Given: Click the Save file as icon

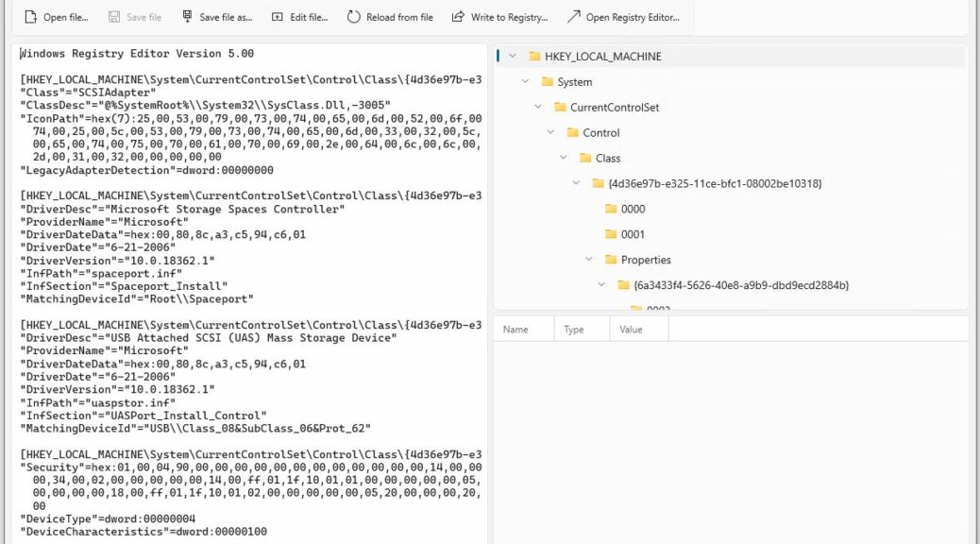Looking at the screenshot, I should (x=187, y=17).
